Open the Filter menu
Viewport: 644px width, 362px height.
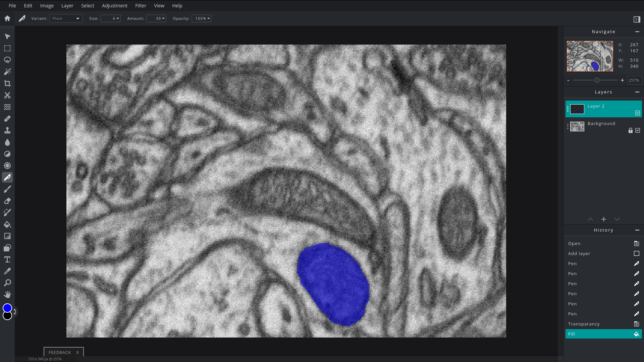tap(141, 6)
